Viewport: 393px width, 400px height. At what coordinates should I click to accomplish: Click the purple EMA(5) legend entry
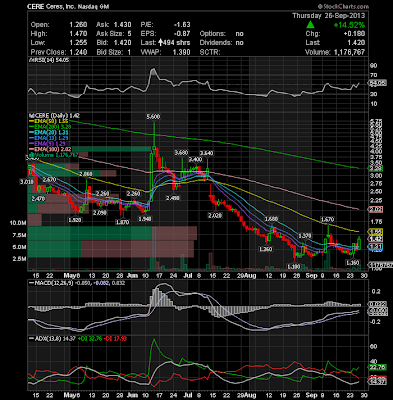(47, 143)
